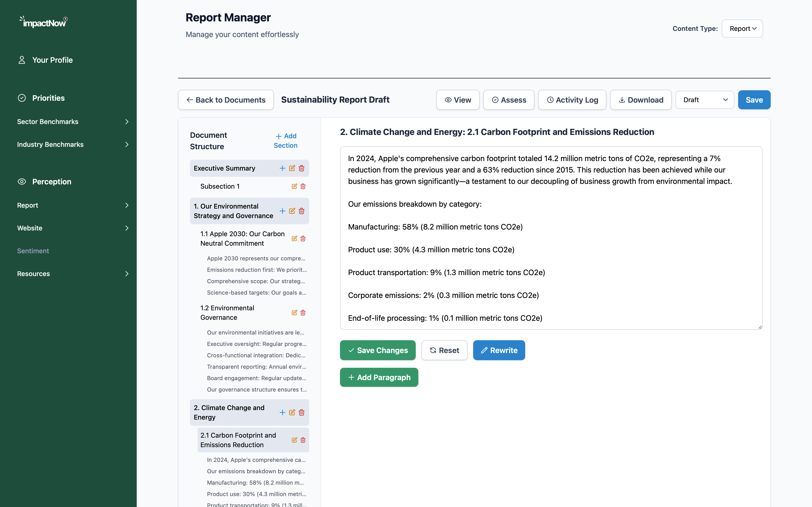Delete the Executive Summary section
Viewport: 812px width, 507px height.
tap(302, 168)
